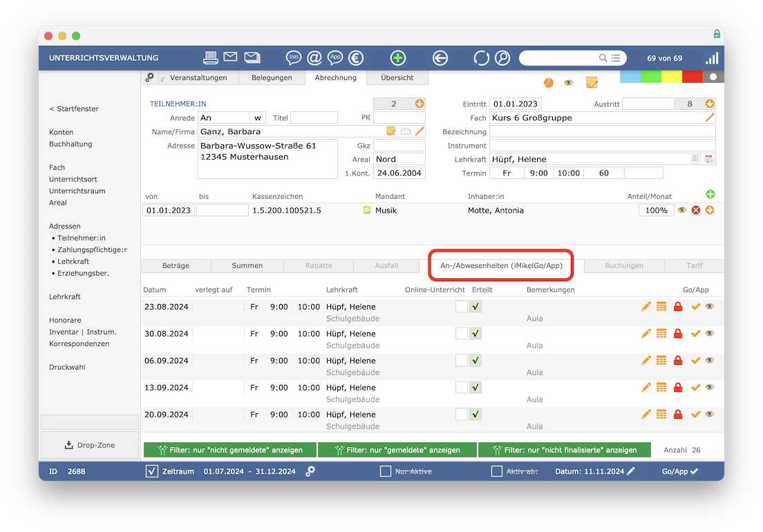Click Filter: nur "nicht gemeldete" anzeigen
763x532 pixels.
point(230,450)
